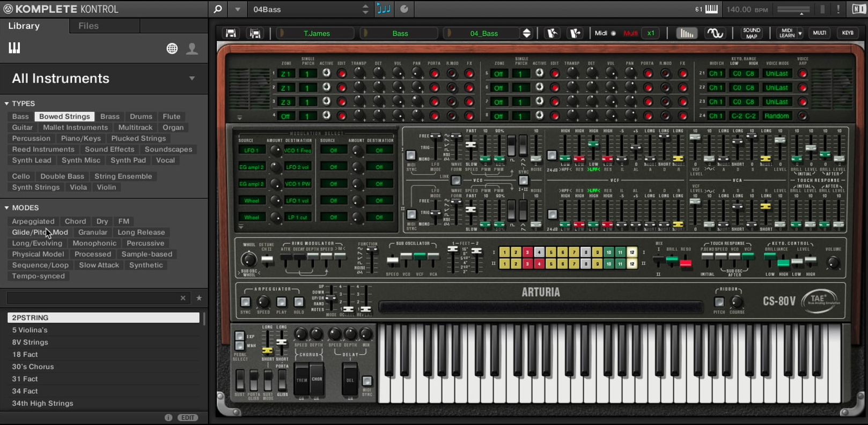This screenshot has width=868, height=425.
Task: Select the factory content globe icon
Action: click(x=172, y=49)
